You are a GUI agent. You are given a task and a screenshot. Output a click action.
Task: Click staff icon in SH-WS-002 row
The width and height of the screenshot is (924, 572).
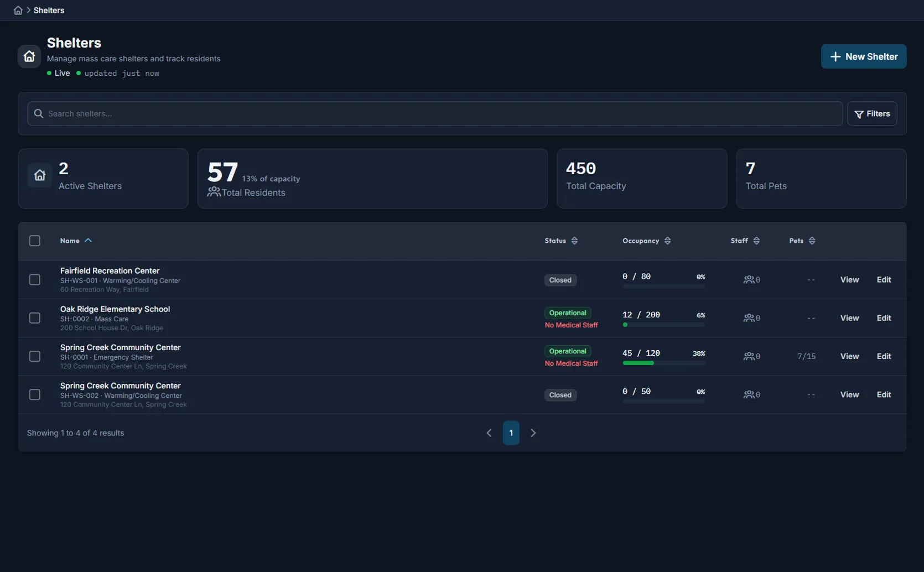749,394
